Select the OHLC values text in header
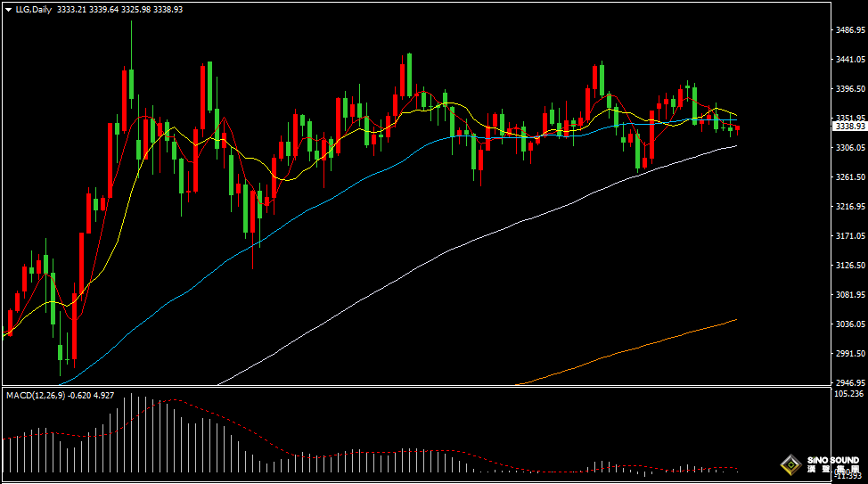This screenshot has width=868, height=484. (x=119, y=10)
